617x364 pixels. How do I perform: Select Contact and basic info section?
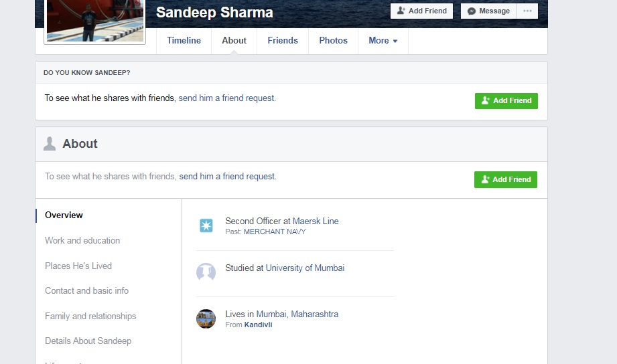click(x=86, y=290)
